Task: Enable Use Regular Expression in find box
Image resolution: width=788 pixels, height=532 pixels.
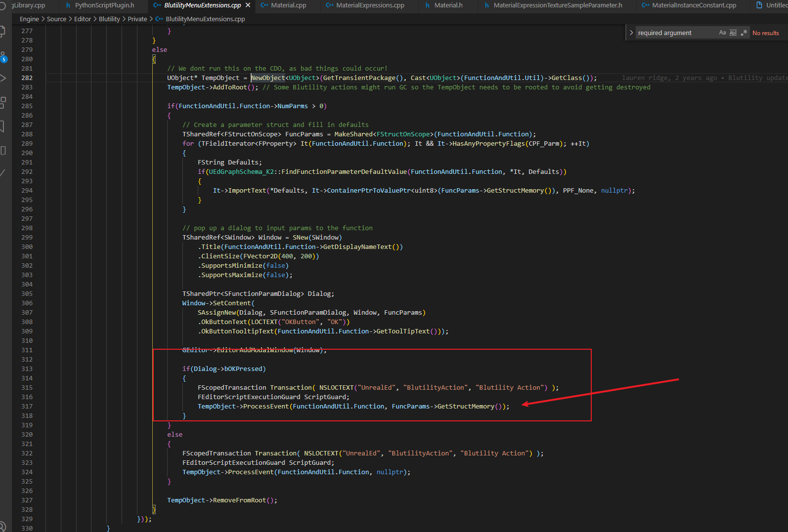Action: (744, 33)
